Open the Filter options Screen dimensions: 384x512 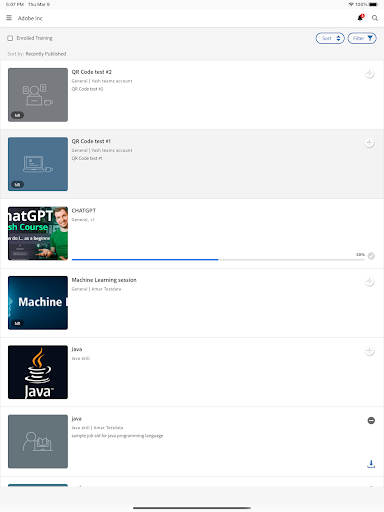coord(362,38)
